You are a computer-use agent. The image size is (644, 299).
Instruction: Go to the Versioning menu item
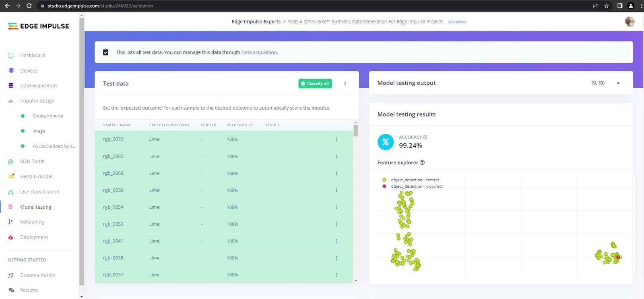point(32,222)
